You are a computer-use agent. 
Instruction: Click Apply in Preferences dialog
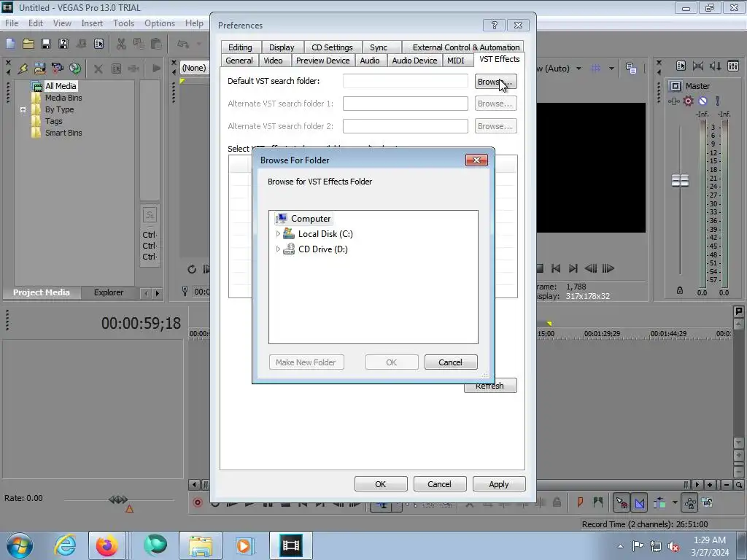499,484
